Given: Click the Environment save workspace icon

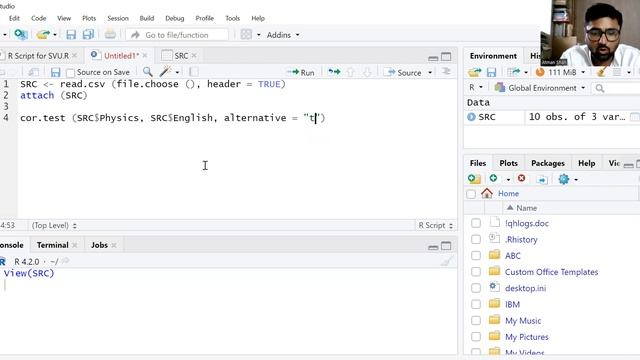Looking at the screenshot, I should (x=491, y=72).
